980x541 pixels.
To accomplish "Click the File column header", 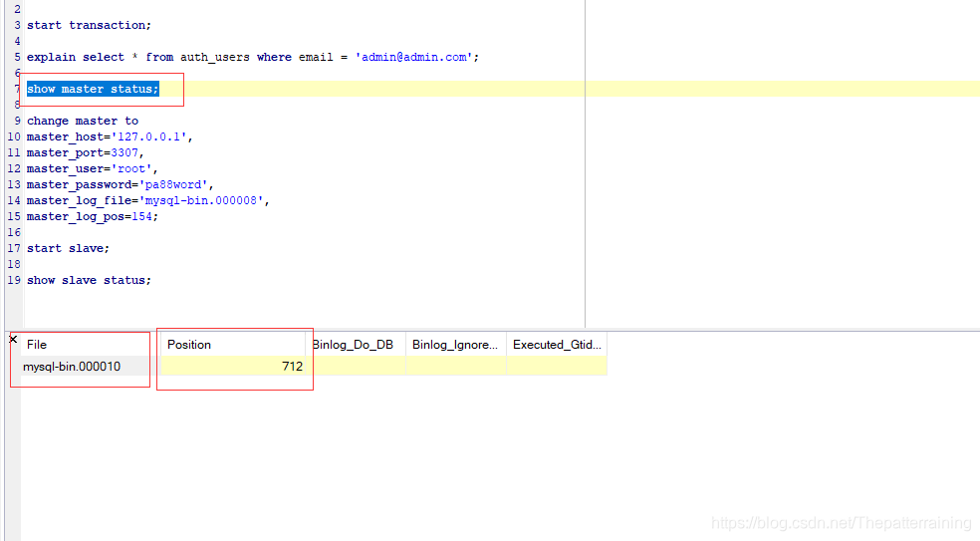I will pyautogui.click(x=85, y=345).
